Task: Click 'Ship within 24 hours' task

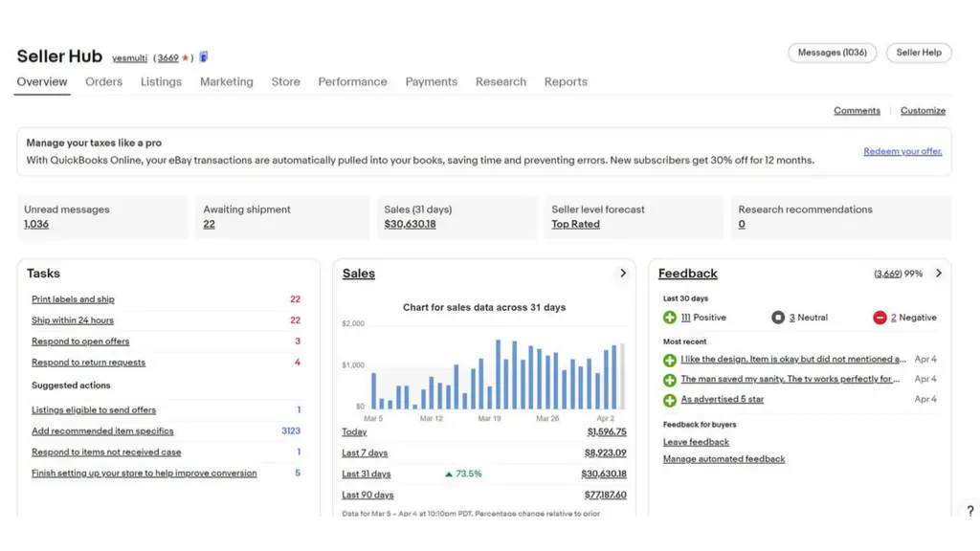Action: [x=73, y=320]
